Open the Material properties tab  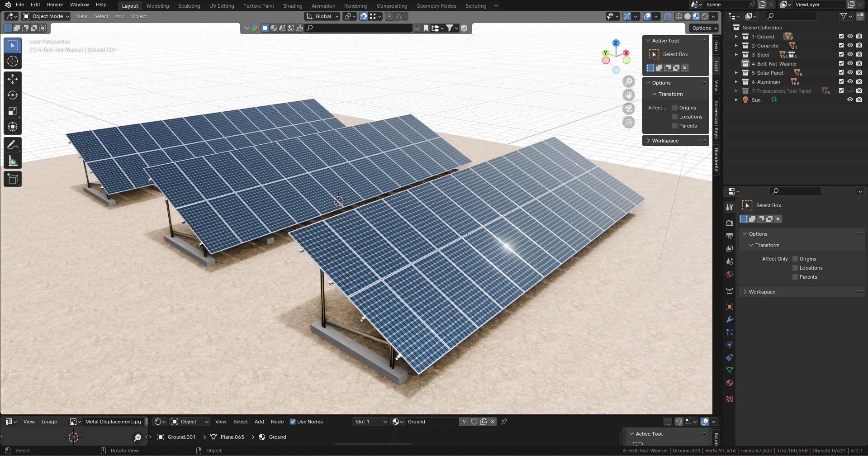point(729,383)
